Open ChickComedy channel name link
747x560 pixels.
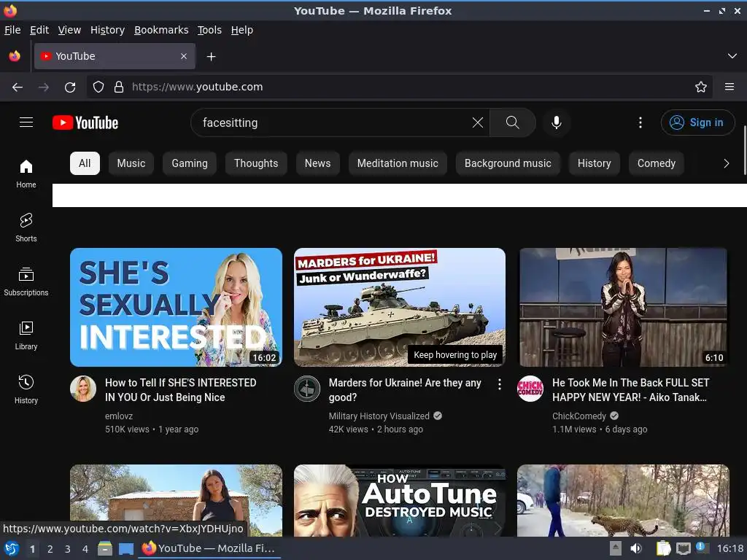578,416
